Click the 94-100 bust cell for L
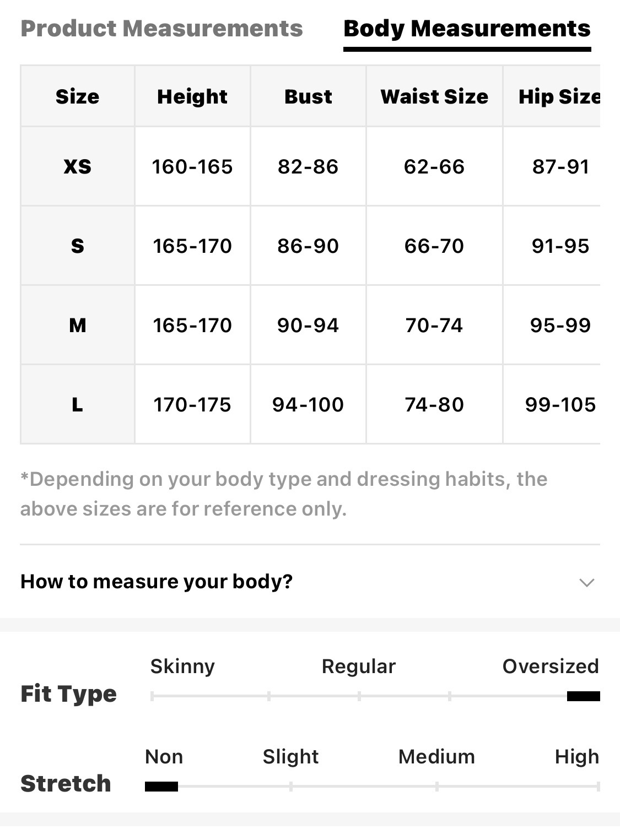 click(308, 405)
